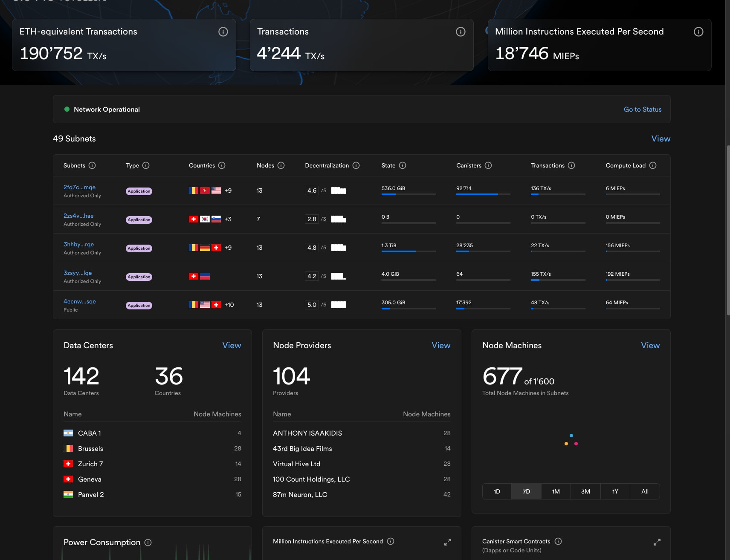Viewport: 730px width, 560px height.
Task: Select the Panvel 2 data center name
Action: pyautogui.click(x=91, y=494)
